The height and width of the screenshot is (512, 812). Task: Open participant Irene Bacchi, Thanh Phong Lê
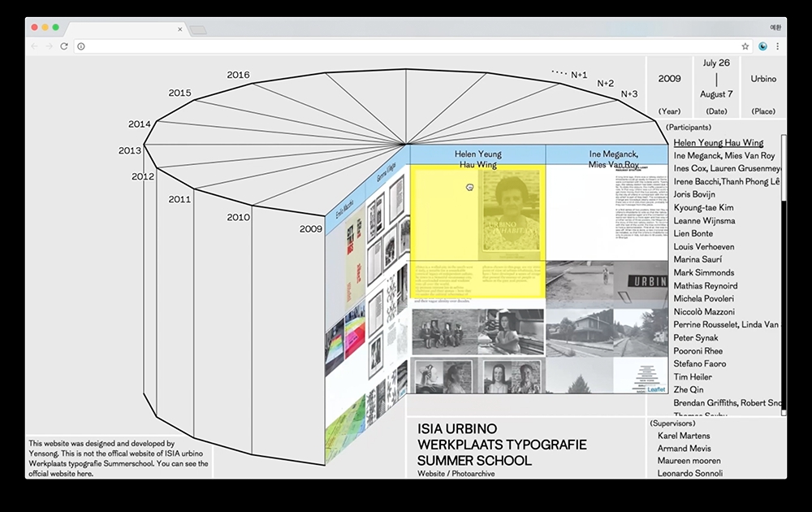726,181
